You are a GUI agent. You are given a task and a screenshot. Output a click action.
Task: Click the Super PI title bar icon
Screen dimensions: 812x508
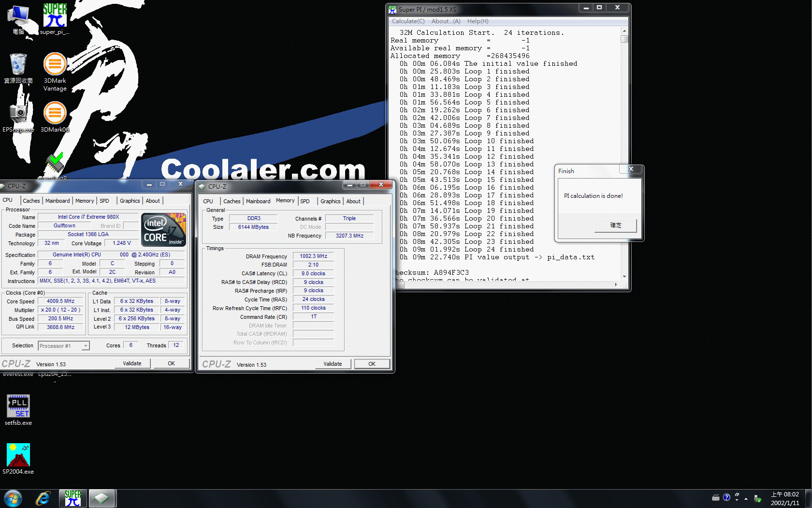click(x=392, y=9)
